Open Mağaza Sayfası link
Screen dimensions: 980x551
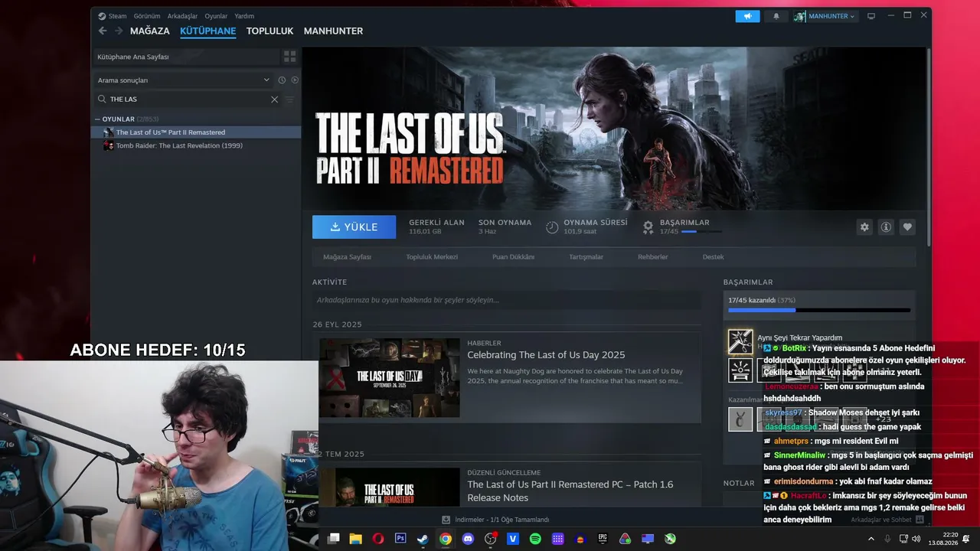tap(347, 257)
